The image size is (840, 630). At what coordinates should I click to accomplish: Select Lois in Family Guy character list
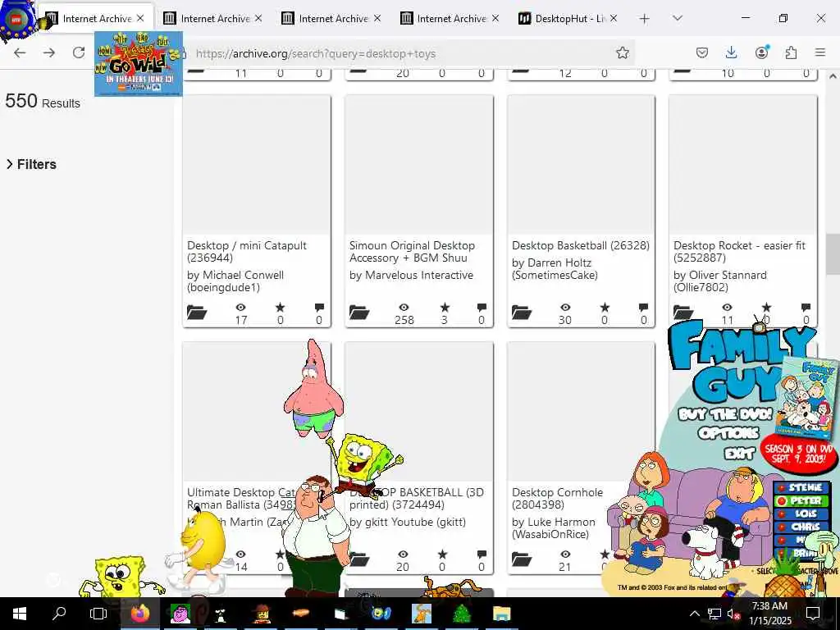[801, 514]
